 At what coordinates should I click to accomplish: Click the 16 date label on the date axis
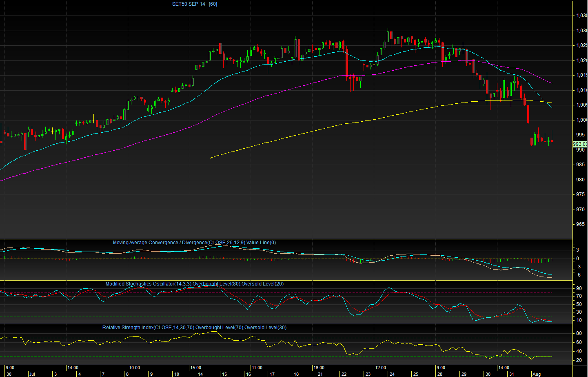(249, 375)
